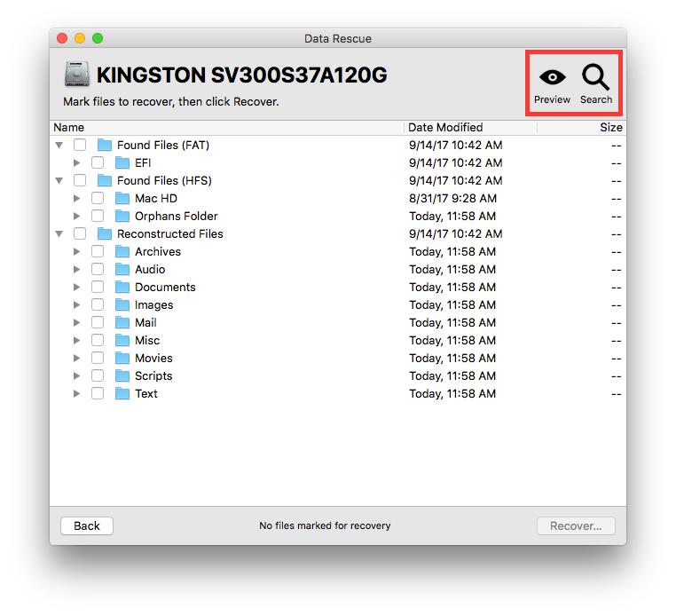Select the Documents folder icon
676x616 pixels.
pyautogui.click(x=122, y=287)
